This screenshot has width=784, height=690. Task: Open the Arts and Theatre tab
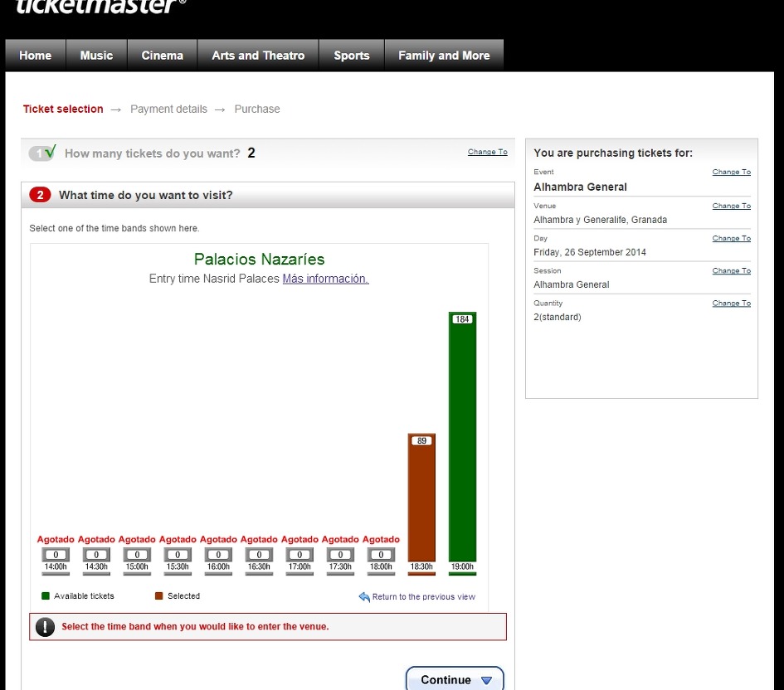point(258,56)
